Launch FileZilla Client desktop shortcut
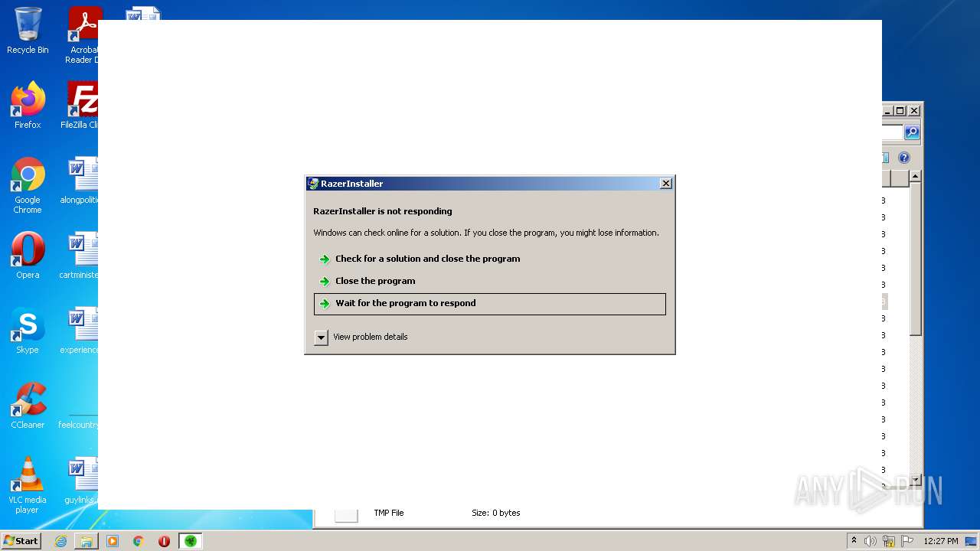Screen dimensions: 980x551 (x=80, y=106)
